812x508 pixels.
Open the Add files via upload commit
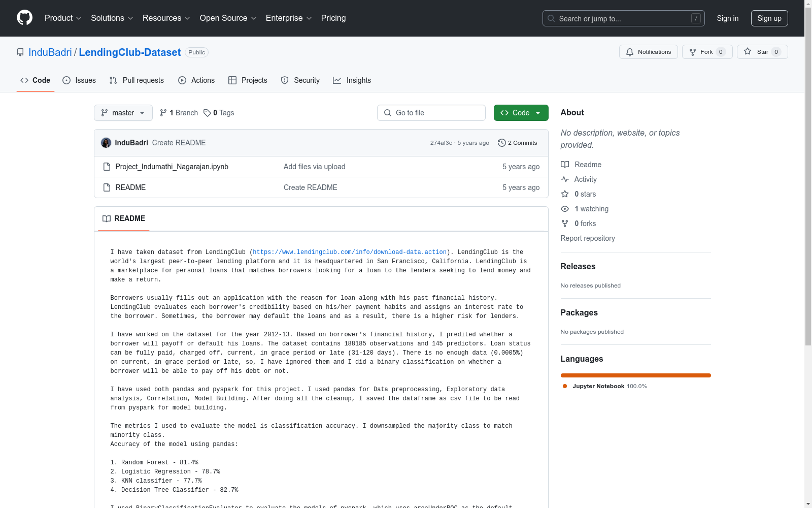pos(314,167)
